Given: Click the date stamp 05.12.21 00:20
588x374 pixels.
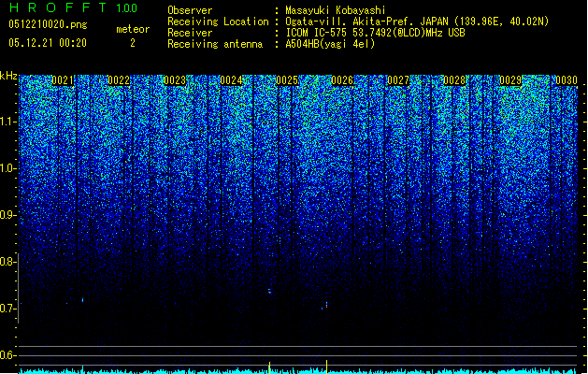Looking at the screenshot, I should (x=48, y=43).
